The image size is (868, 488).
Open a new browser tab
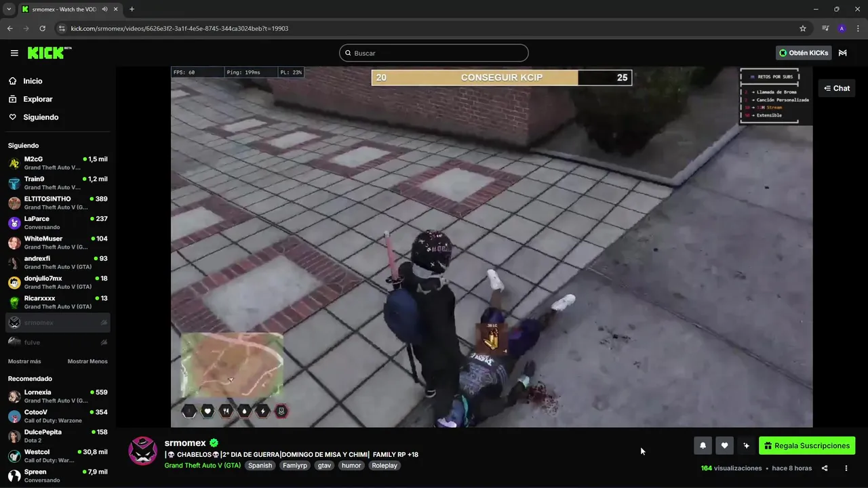point(132,9)
